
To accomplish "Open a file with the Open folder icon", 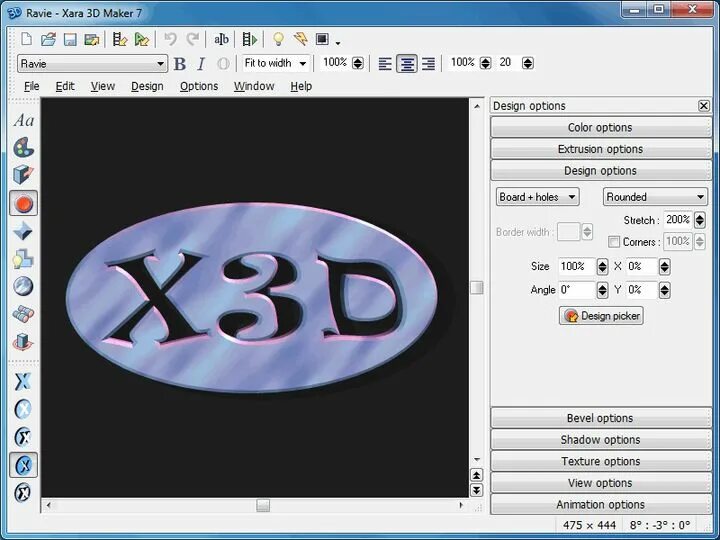I will tap(48, 39).
